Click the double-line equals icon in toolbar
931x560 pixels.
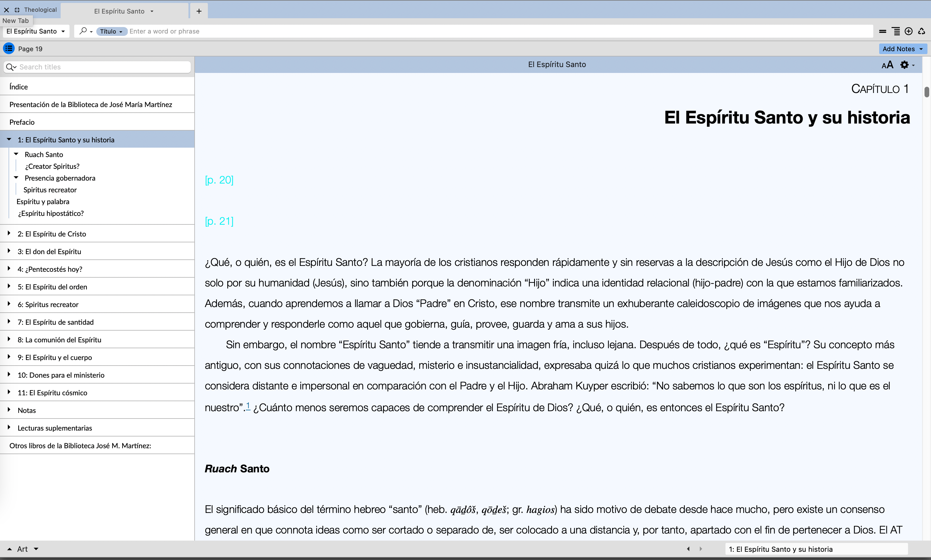(x=882, y=31)
